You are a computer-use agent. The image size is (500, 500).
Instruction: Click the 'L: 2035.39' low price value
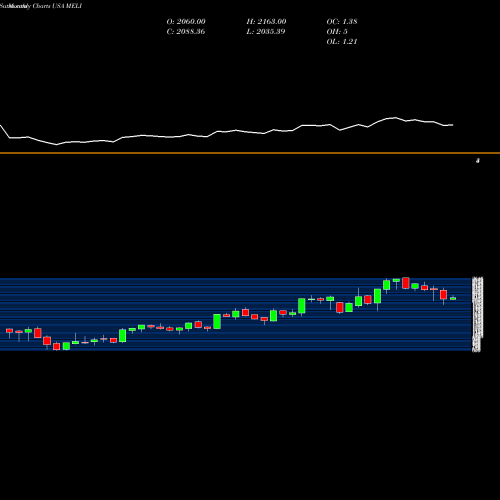coord(266,32)
